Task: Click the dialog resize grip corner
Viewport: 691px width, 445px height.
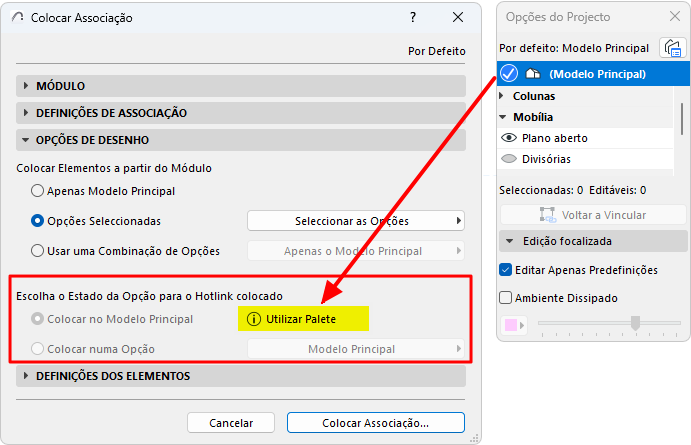Action: click(474, 438)
